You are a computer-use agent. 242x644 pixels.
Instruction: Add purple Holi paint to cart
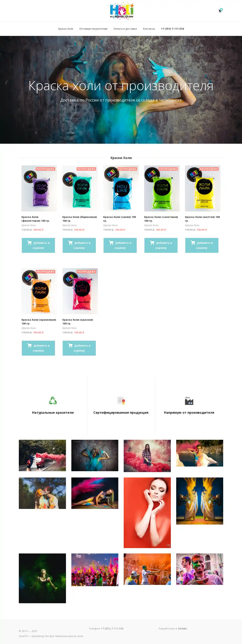click(38, 245)
